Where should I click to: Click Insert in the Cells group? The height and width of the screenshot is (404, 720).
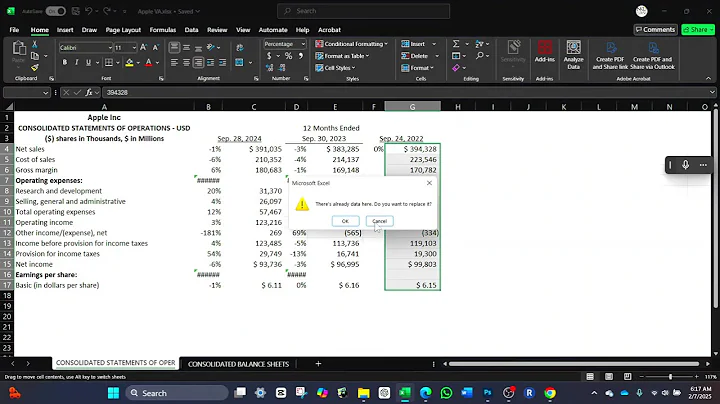point(413,44)
